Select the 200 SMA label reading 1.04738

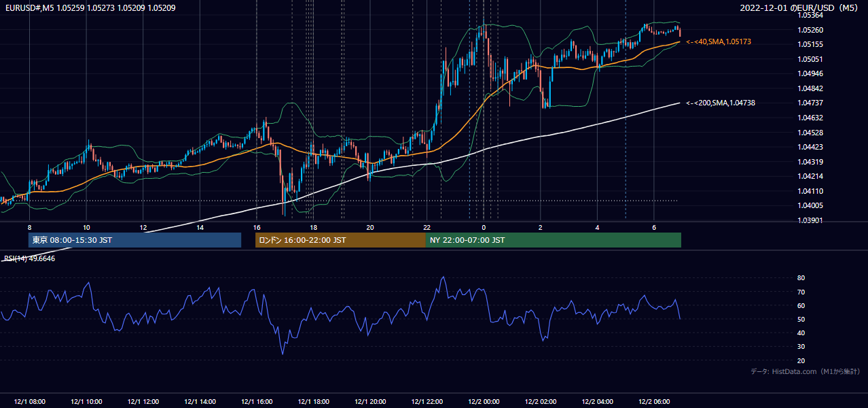pyautogui.click(x=721, y=103)
